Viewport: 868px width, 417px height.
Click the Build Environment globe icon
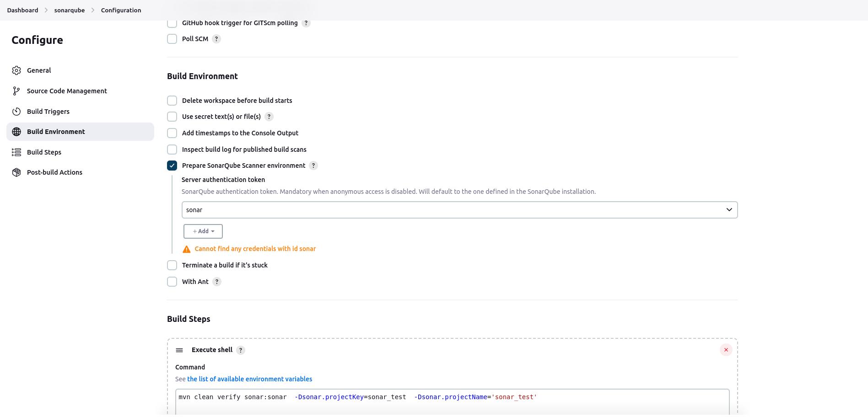point(16,132)
